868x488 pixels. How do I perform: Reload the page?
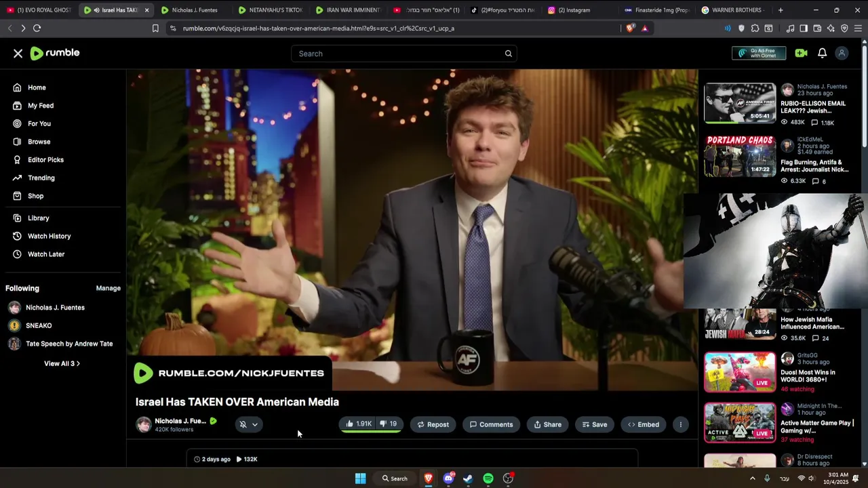coord(37,28)
